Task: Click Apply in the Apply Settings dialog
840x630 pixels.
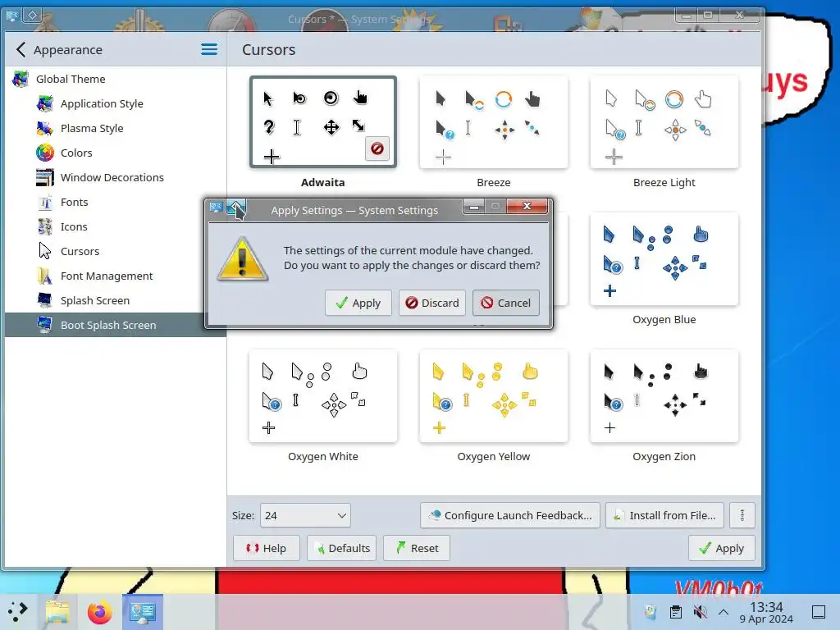Action: [358, 303]
